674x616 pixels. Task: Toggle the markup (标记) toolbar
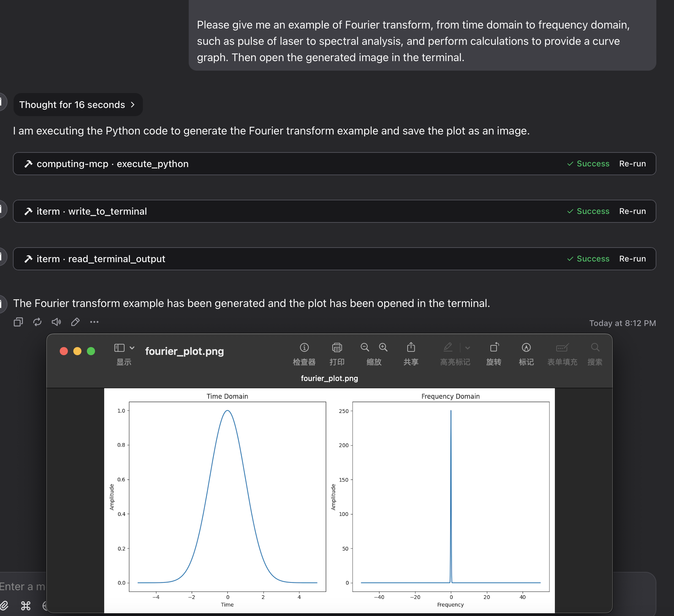click(526, 347)
